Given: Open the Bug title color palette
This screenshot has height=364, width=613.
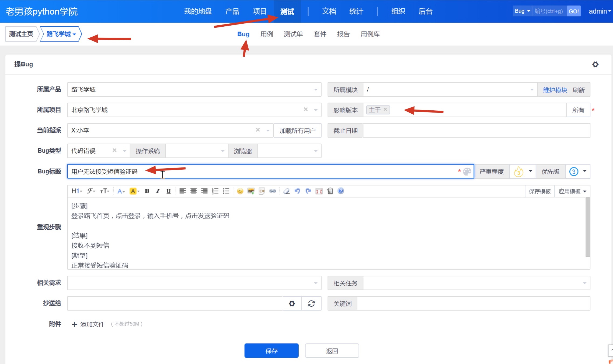Looking at the screenshot, I should tap(467, 171).
